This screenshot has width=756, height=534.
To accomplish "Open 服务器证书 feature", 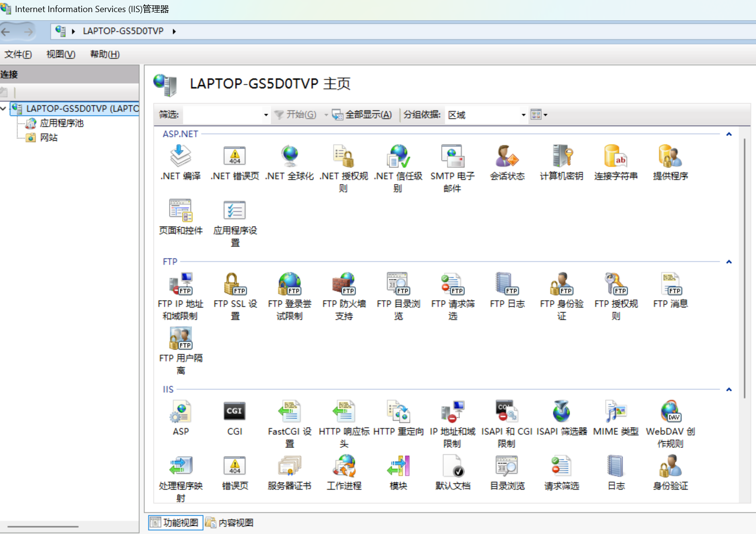I will [289, 473].
